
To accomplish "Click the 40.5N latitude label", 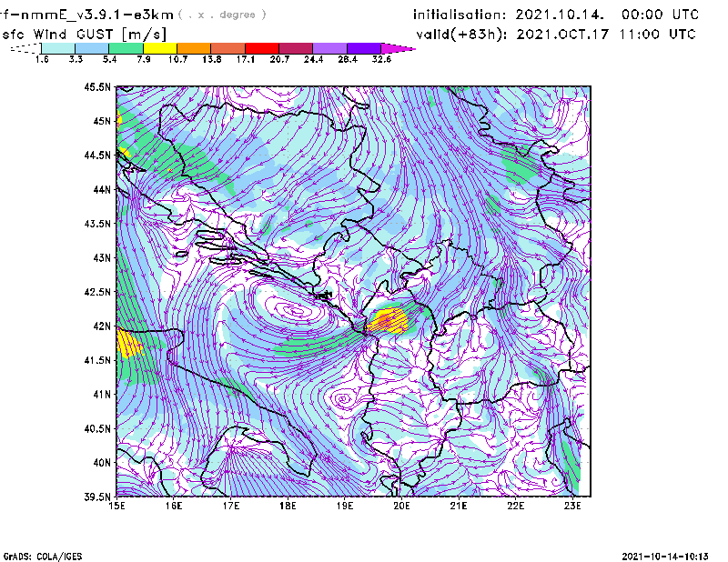I will pyautogui.click(x=97, y=429).
